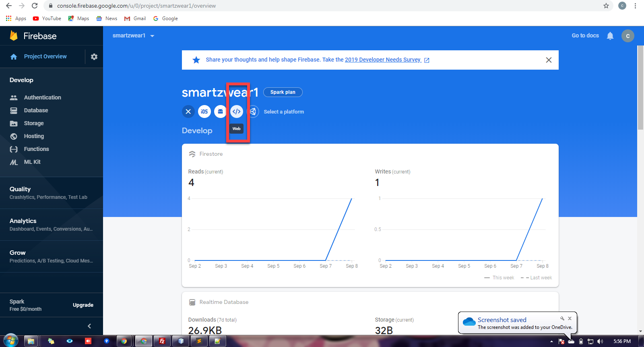Open the VirtualBox cube taskbar icon
This screenshot has height=347, width=644.
(181, 341)
